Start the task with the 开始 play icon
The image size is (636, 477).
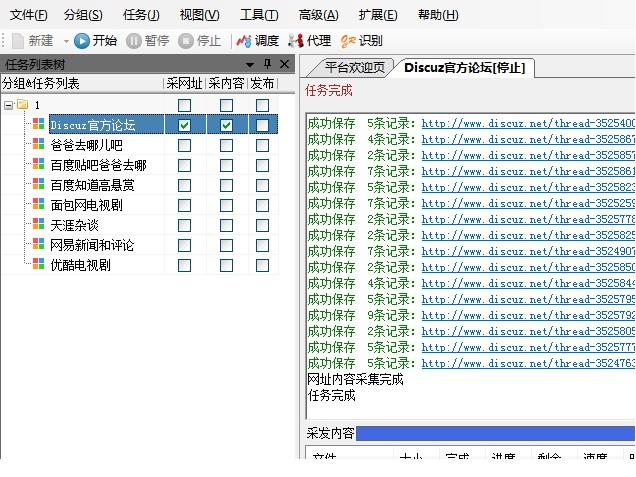click(82, 41)
